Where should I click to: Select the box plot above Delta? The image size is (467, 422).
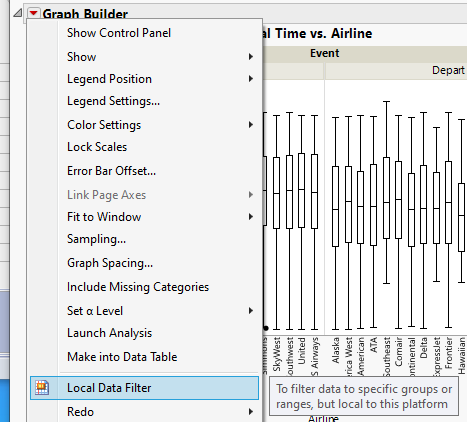click(423, 204)
